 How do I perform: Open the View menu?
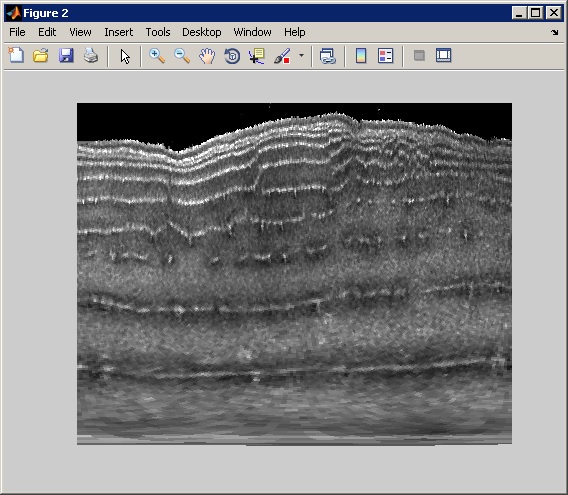click(x=80, y=32)
